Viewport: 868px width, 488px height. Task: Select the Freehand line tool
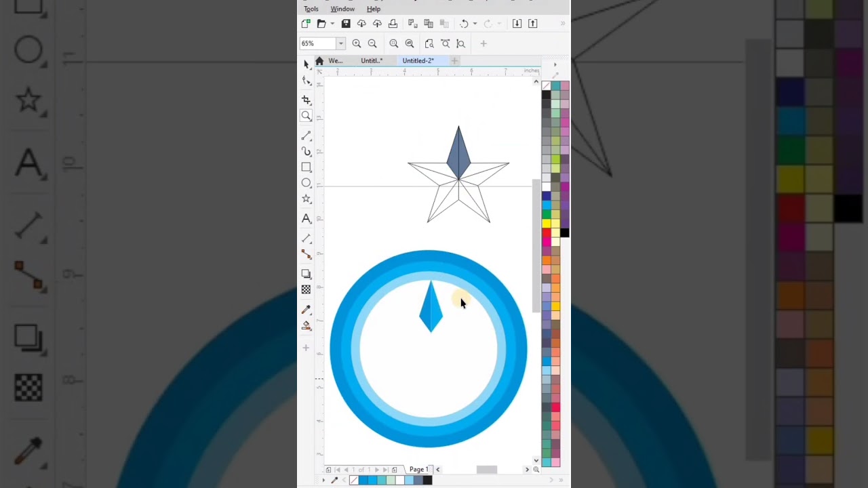[x=306, y=136]
